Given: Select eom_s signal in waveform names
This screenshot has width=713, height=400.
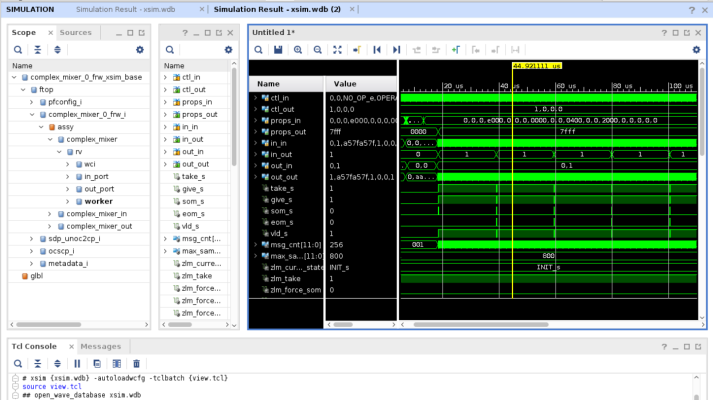Looking at the screenshot, I should point(281,222).
